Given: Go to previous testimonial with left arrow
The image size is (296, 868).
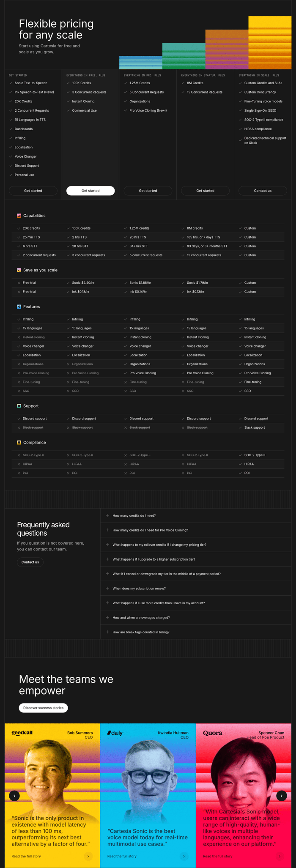Looking at the screenshot, I should coord(14,796).
